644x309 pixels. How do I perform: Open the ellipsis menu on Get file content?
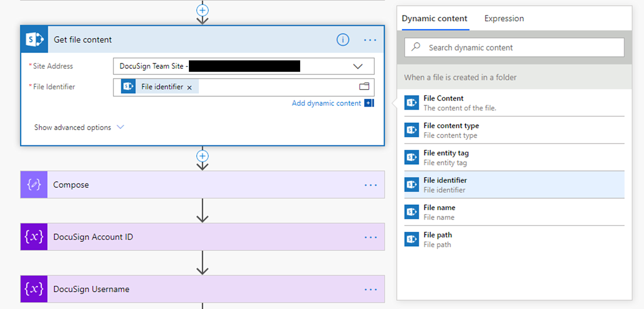(x=370, y=39)
